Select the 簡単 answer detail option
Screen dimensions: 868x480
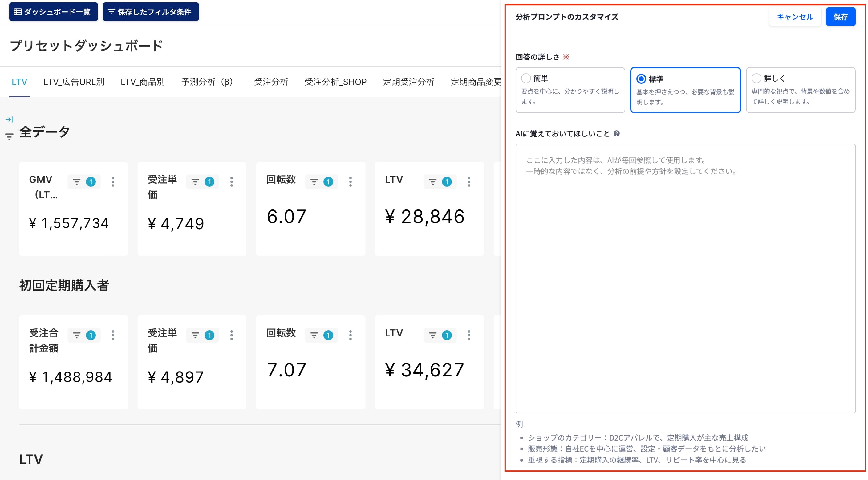click(570, 90)
